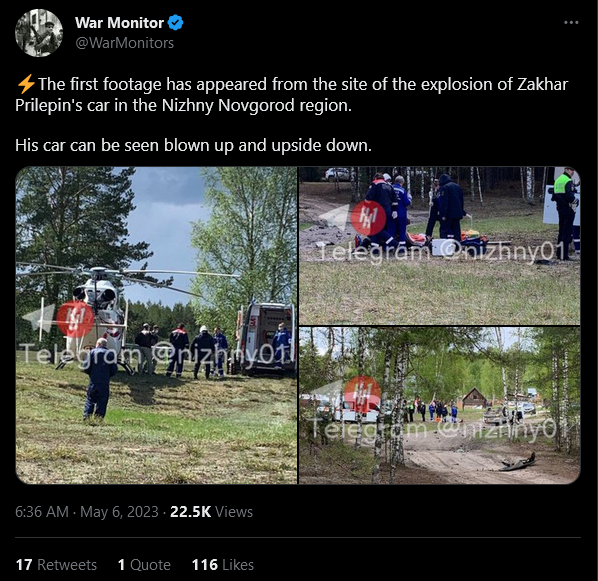The width and height of the screenshot is (598, 581).
Task: View the 17 Retweets list
Action: [56, 565]
